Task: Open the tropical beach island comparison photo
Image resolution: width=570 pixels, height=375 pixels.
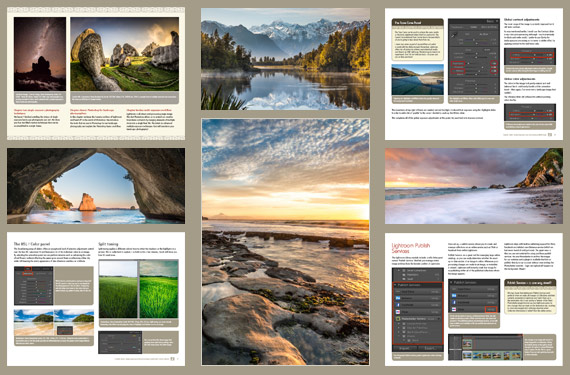Action: [x=54, y=323]
